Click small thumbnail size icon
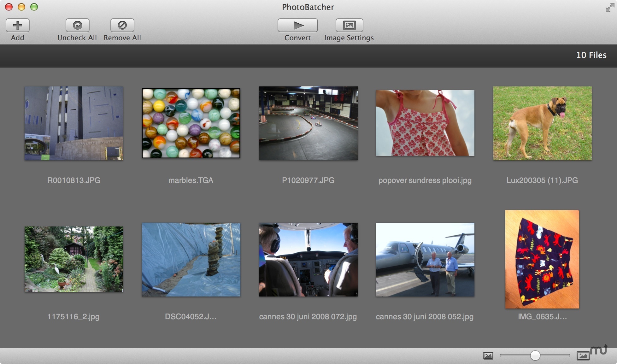617x364 pixels. point(488,356)
